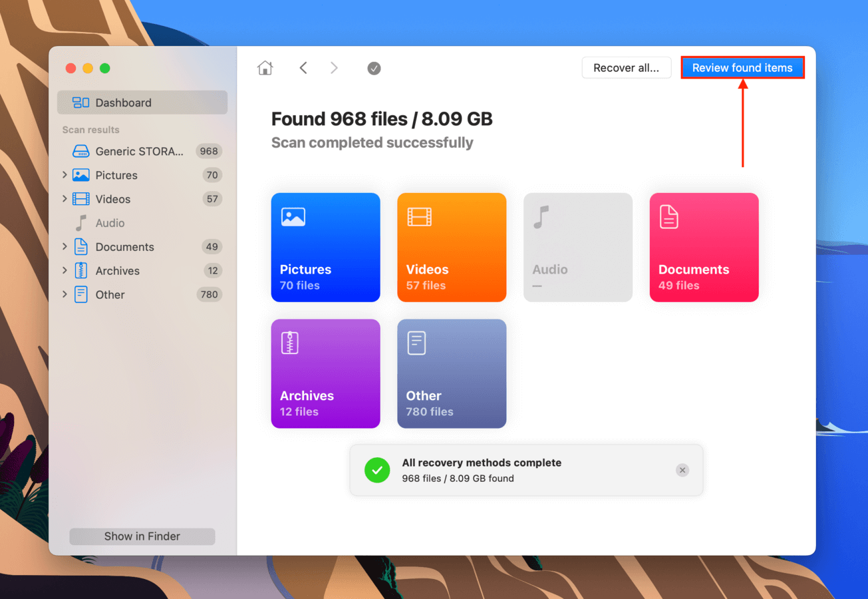Expand the Documents tree in sidebar
Viewport: 868px width, 599px height.
65,247
